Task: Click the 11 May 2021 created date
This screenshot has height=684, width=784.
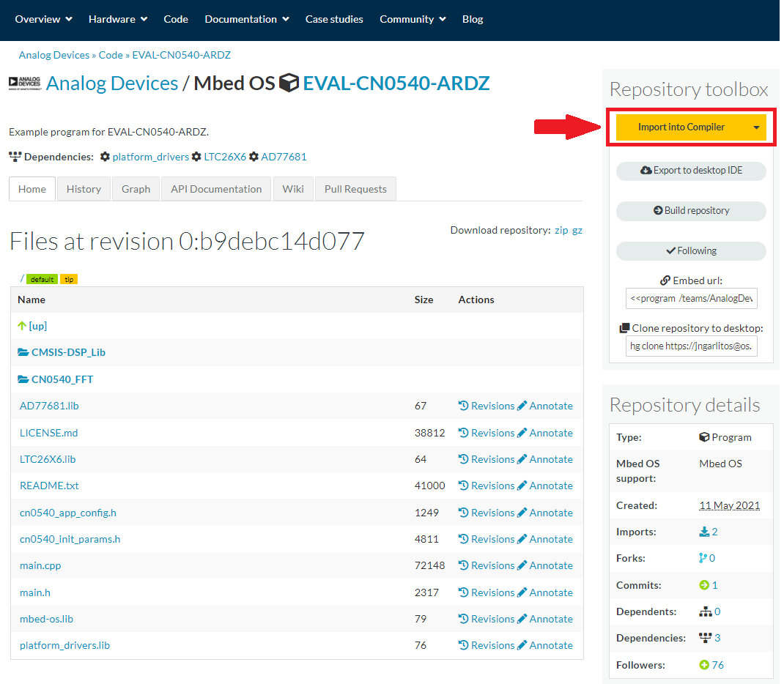Action: 730,505
